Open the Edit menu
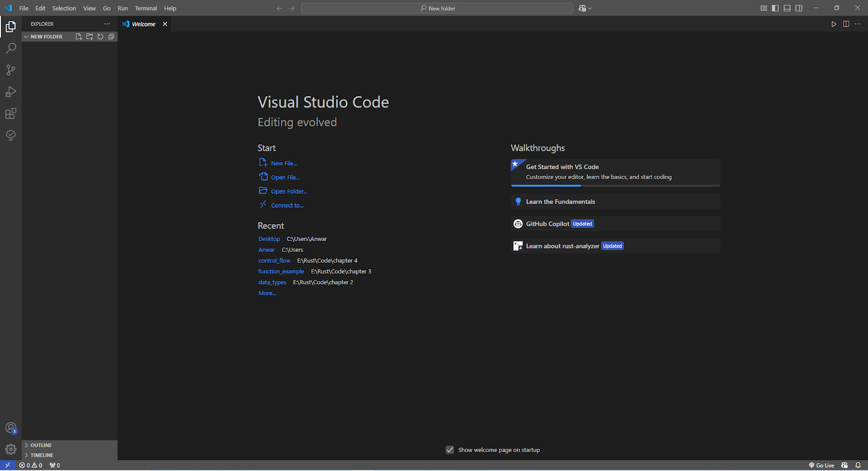 [40, 8]
